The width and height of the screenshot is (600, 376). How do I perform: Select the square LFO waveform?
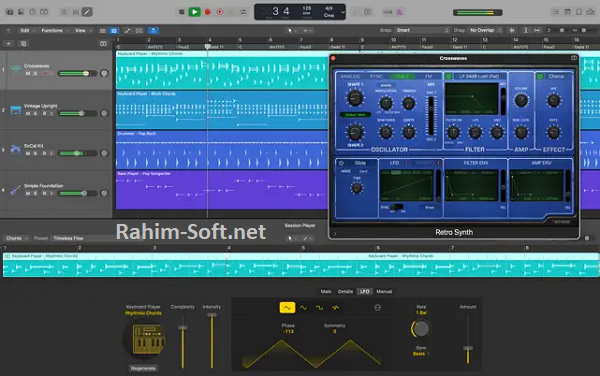(x=320, y=308)
